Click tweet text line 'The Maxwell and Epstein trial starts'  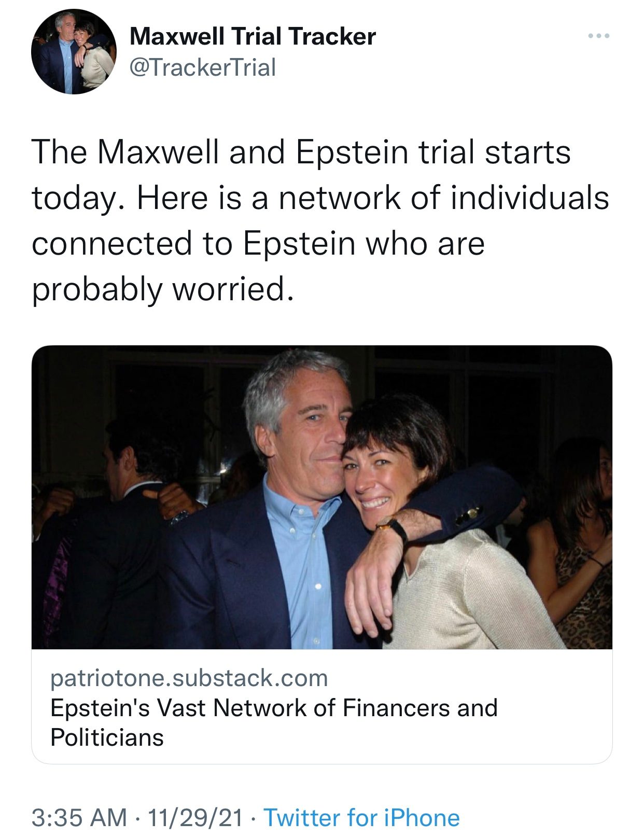301,152
